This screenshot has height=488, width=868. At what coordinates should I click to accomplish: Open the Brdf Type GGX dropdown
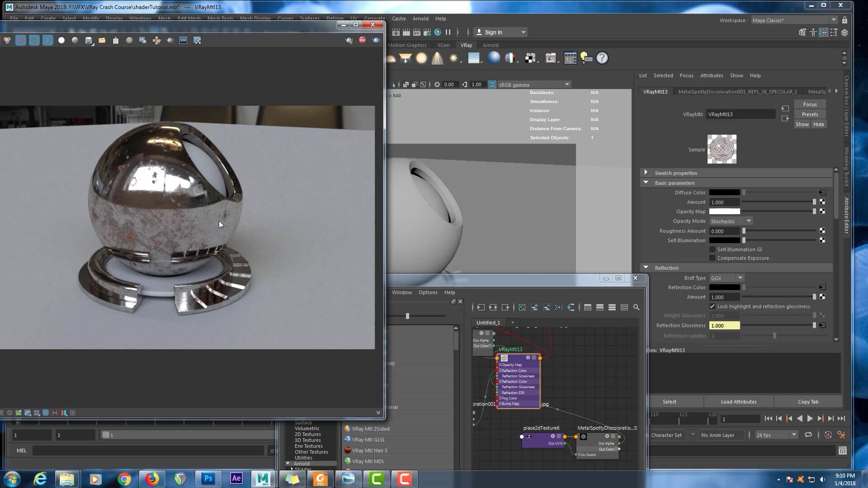point(726,278)
